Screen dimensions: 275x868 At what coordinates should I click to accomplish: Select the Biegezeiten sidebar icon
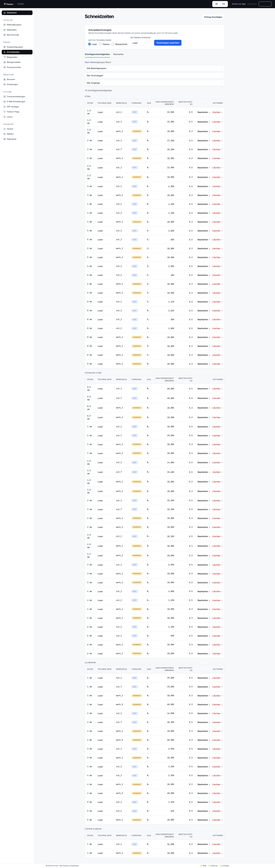coord(4,57)
